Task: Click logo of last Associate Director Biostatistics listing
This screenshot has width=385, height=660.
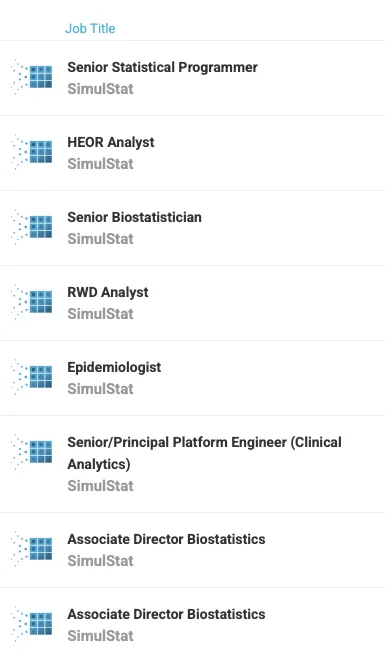Action: coord(32,623)
